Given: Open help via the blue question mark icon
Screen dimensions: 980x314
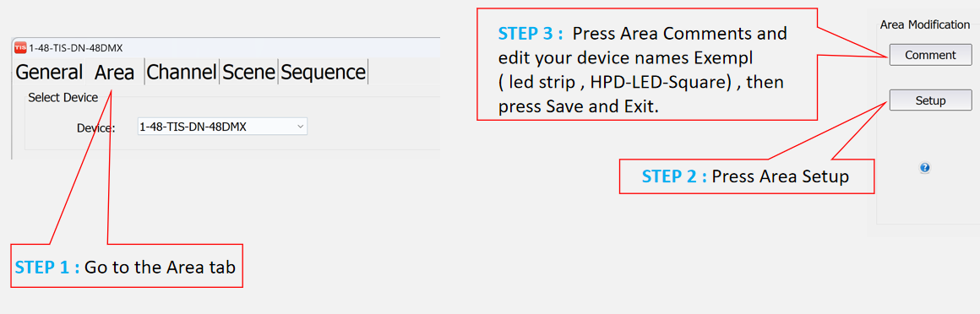Looking at the screenshot, I should coord(925,167).
